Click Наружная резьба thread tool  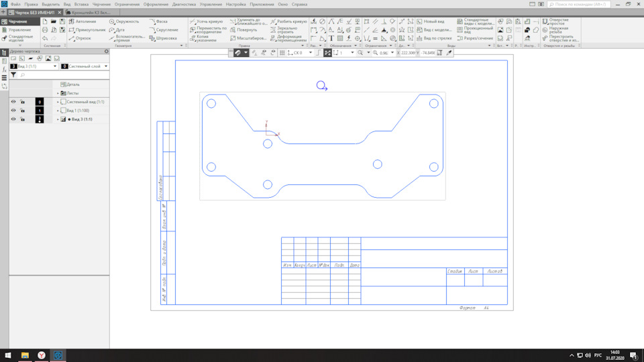point(555,30)
